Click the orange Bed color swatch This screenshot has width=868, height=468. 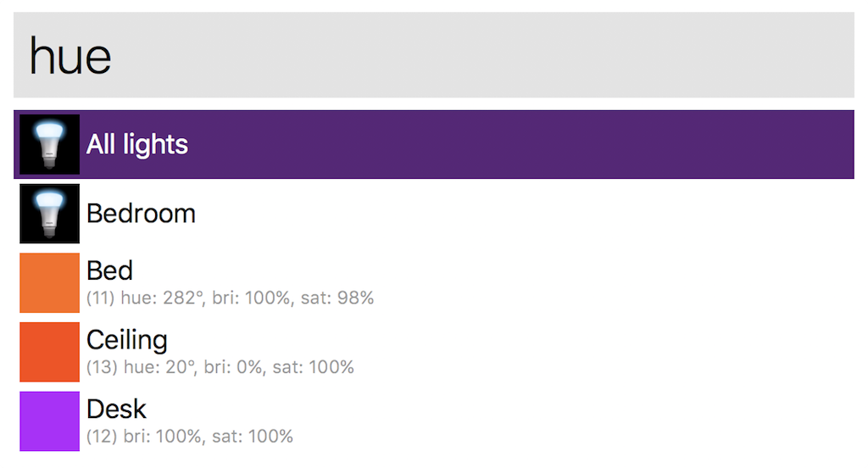point(50,282)
